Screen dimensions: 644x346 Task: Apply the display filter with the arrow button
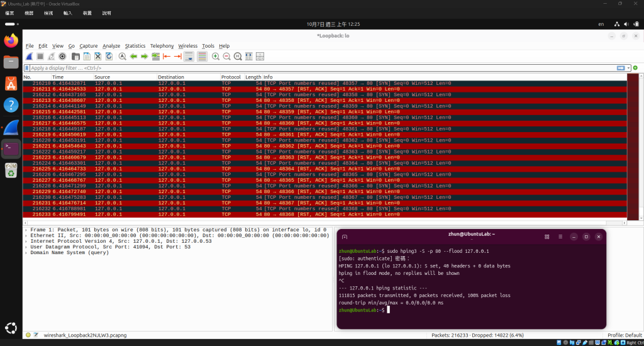[621, 68]
